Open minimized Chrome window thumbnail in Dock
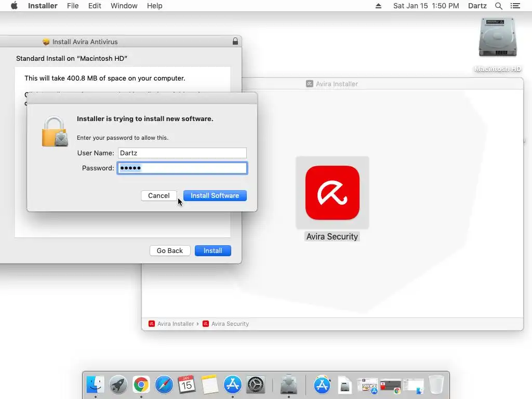 pyautogui.click(x=391, y=386)
